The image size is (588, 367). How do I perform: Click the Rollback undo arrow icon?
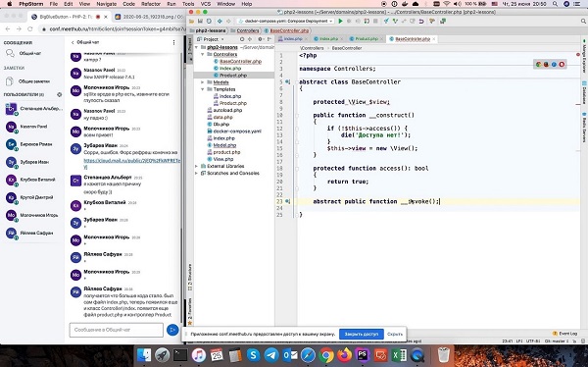coord(421,22)
